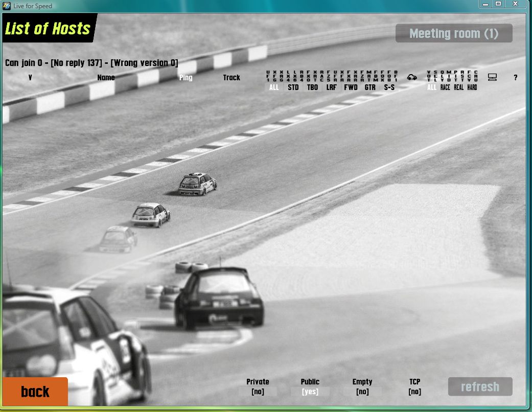The image size is (532, 412).
Task: Toggle the Private [no] filter
Action: 258,392
